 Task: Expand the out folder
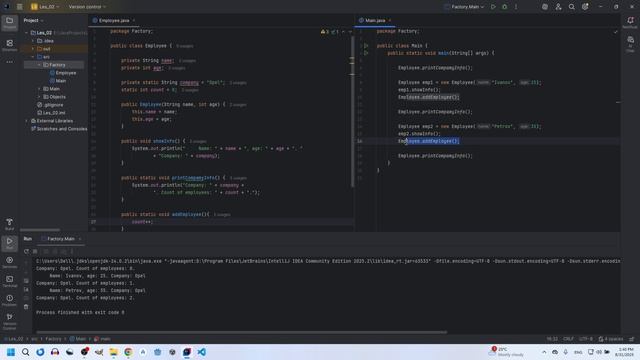point(33,49)
